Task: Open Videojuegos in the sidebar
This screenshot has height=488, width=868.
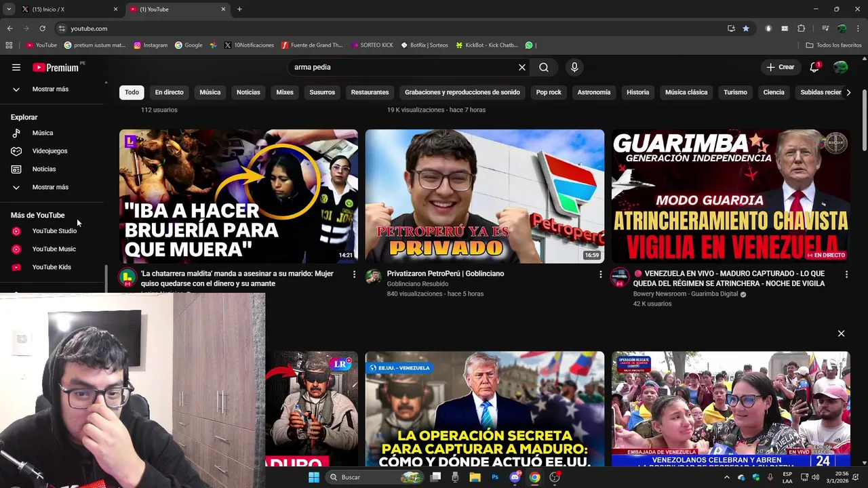Action: (x=53, y=151)
